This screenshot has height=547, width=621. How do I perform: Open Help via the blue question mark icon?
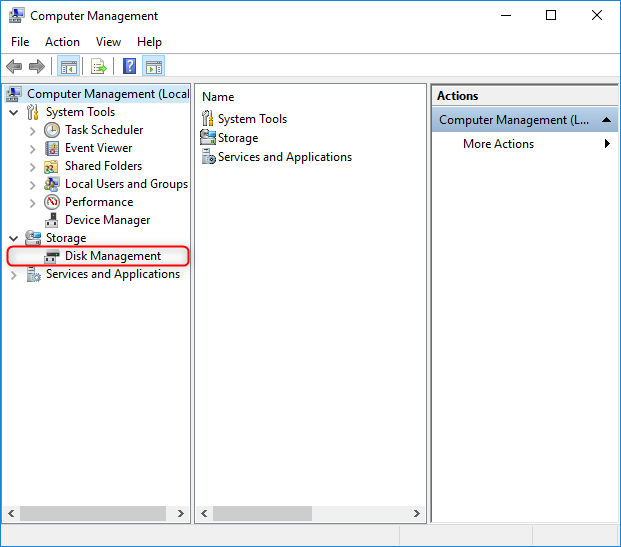(x=129, y=67)
